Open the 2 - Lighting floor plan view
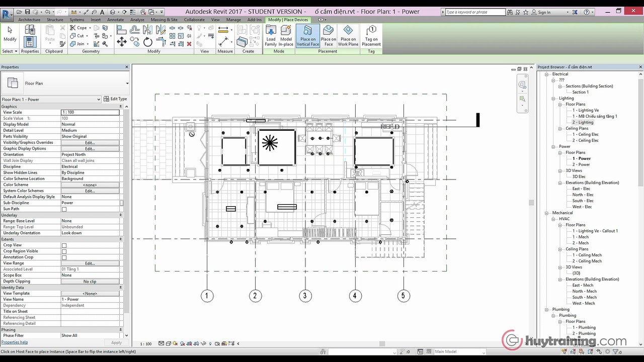The image size is (644, 362). coord(583,123)
